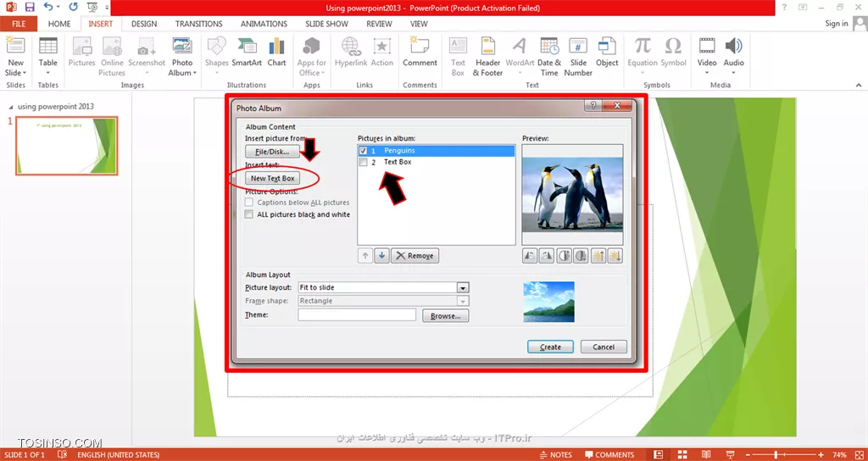Check the Text Box item checkbox
Image resolution: width=868 pixels, height=461 pixels.
click(363, 162)
